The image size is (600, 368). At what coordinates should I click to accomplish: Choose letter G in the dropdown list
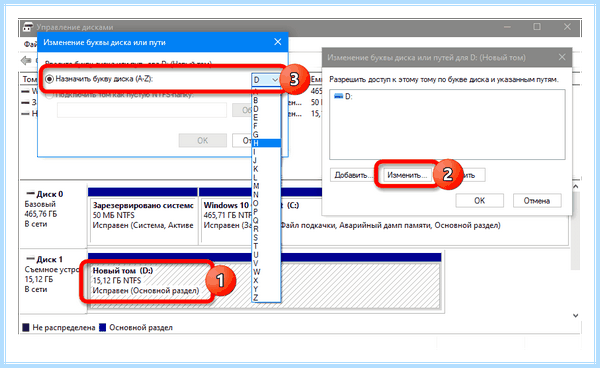266,135
